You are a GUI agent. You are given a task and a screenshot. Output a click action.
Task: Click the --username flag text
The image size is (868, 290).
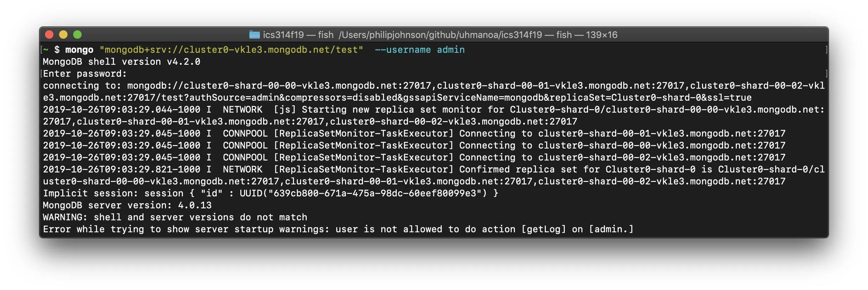click(x=403, y=50)
